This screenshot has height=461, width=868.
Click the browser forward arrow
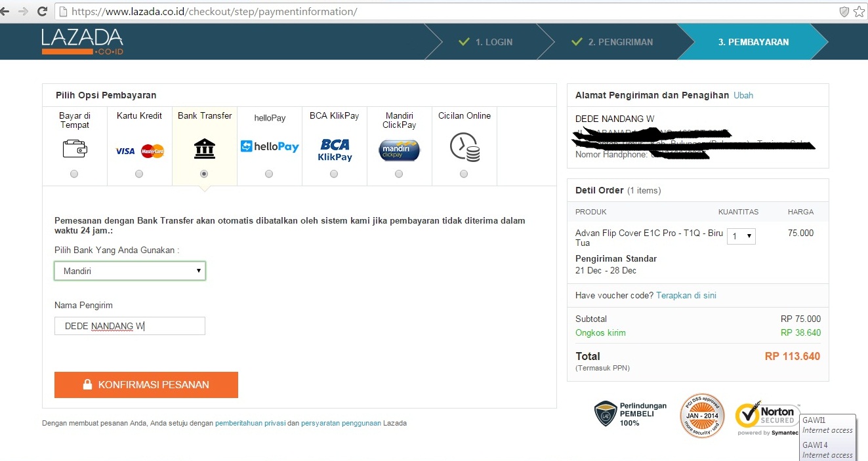[23, 11]
